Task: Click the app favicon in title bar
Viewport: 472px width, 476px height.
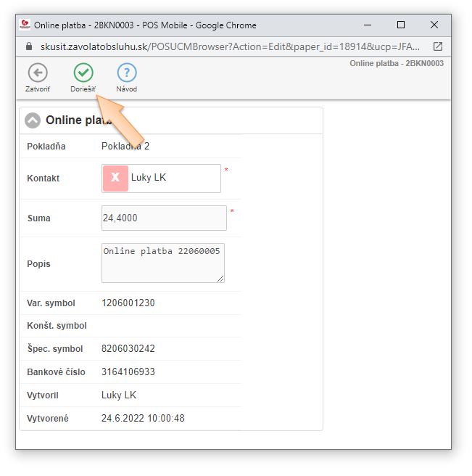Action: point(25,25)
